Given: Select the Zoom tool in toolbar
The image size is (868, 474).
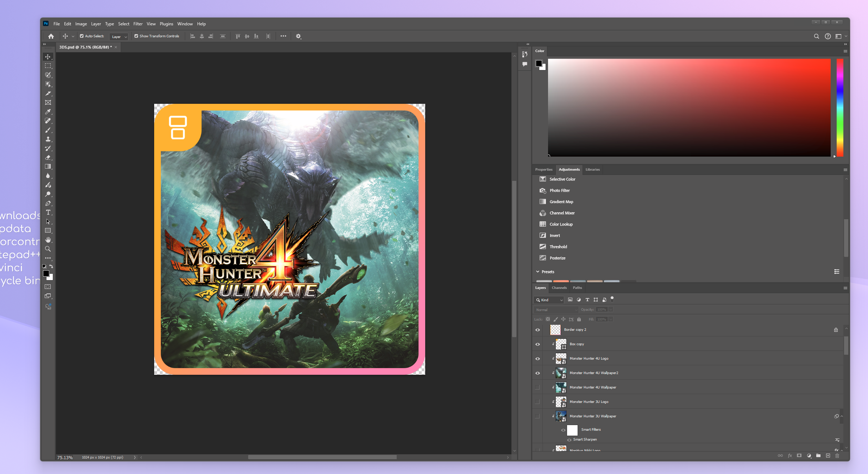Looking at the screenshot, I should pyautogui.click(x=48, y=249).
